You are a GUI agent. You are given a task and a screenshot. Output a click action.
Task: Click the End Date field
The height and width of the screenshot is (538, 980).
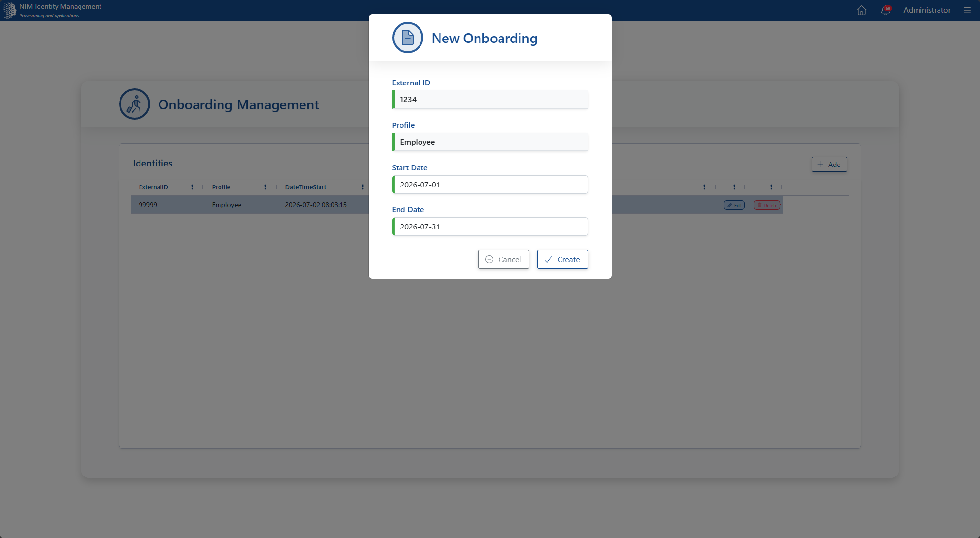[490, 227]
